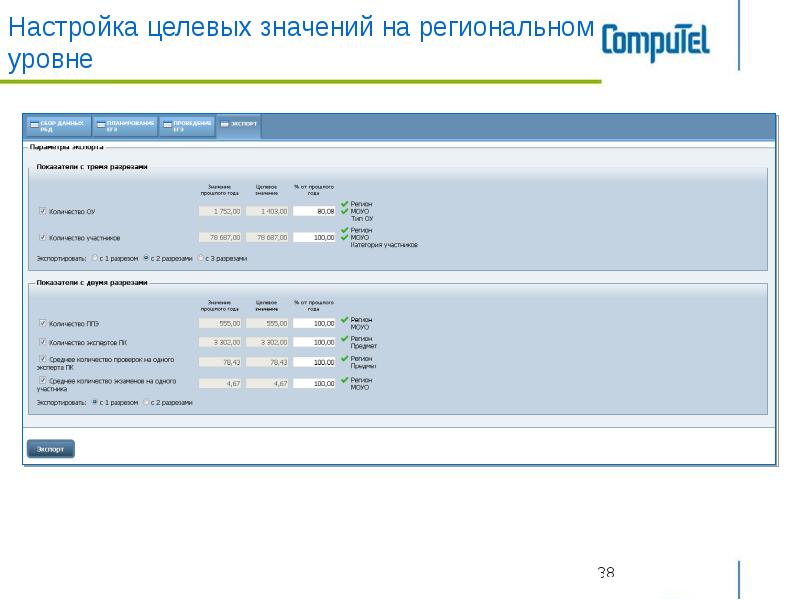Click the МОУО checkmark in Количество участников row
This screenshot has width=800, height=600.
point(344,237)
